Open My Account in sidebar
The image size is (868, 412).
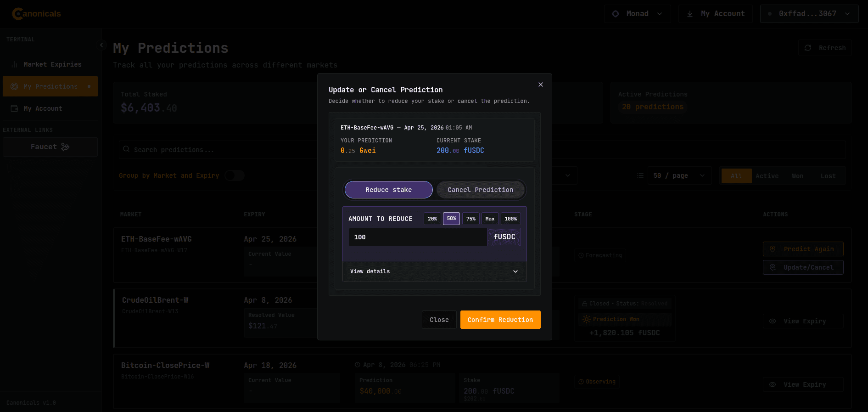[50, 108]
